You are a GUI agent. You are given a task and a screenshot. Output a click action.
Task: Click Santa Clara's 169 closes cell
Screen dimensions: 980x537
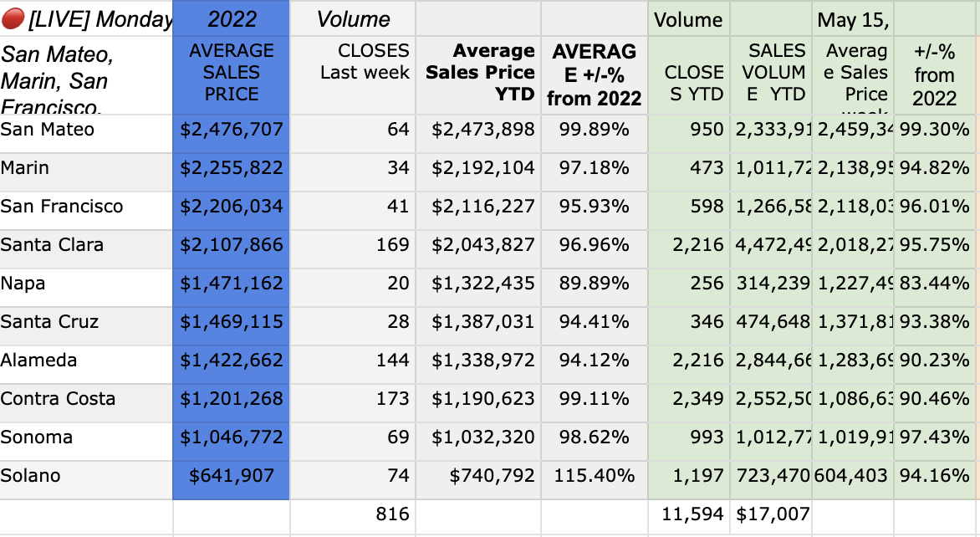pos(353,248)
